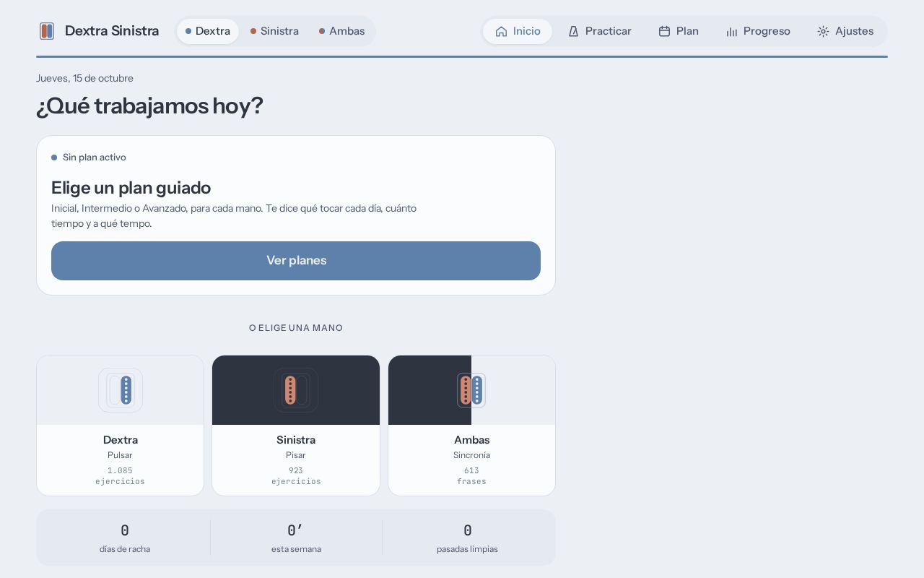This screenshot has width=924, height=578.
Task: Click the Ambas card dual pickup icon
Action: coord(471,390)
